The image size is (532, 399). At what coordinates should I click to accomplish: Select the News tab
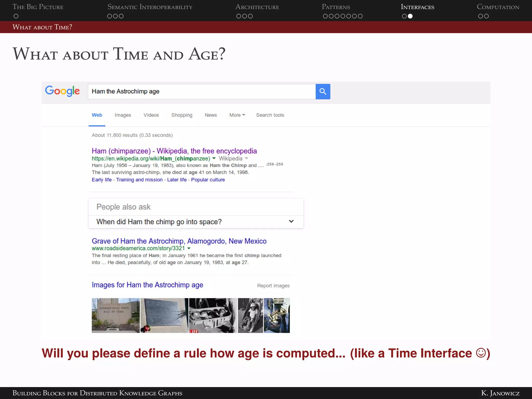(210, 115)
